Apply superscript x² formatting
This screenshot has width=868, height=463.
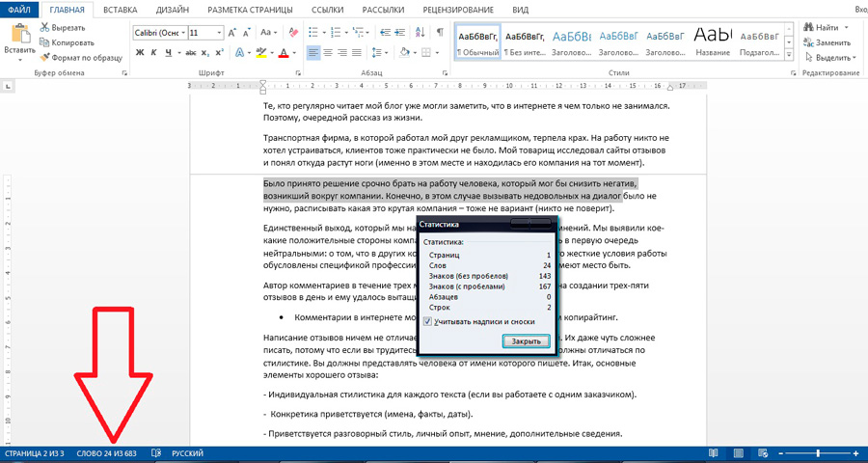219,53
